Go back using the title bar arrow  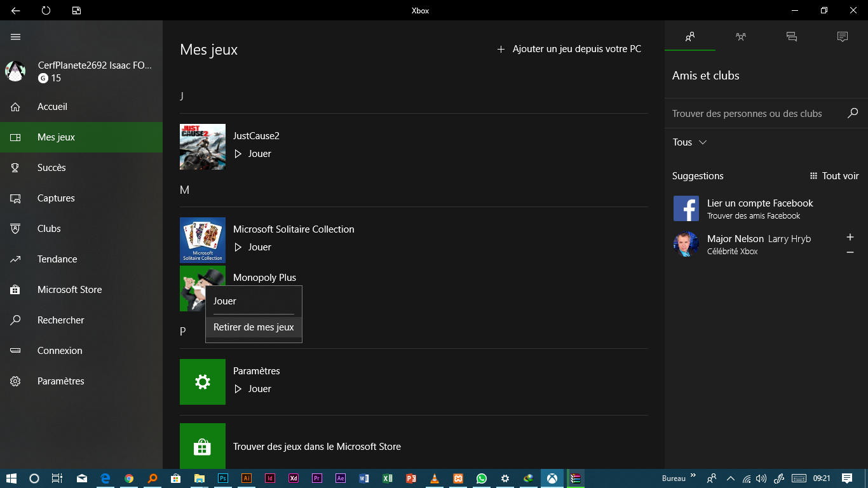click(x=16, y=10)
